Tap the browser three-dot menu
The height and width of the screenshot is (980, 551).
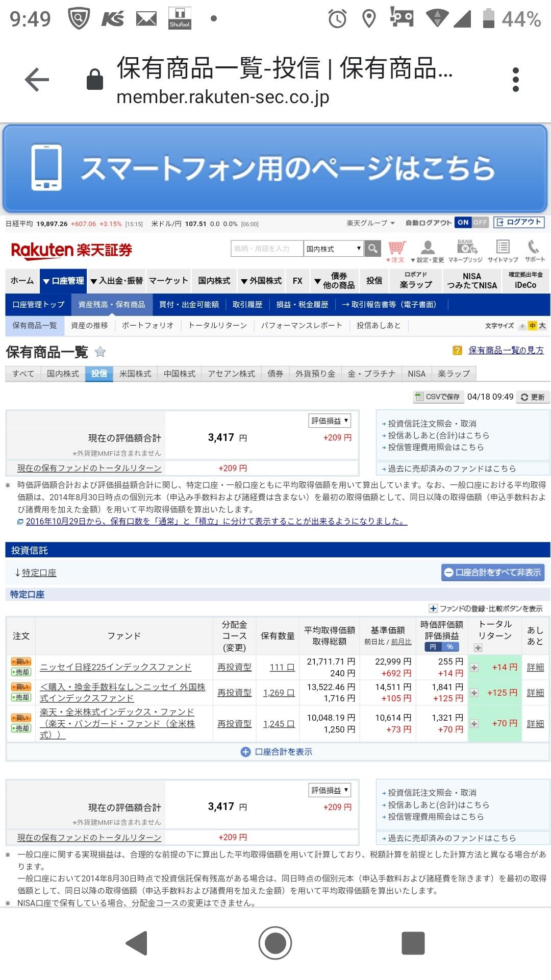[x=516, y=80]
